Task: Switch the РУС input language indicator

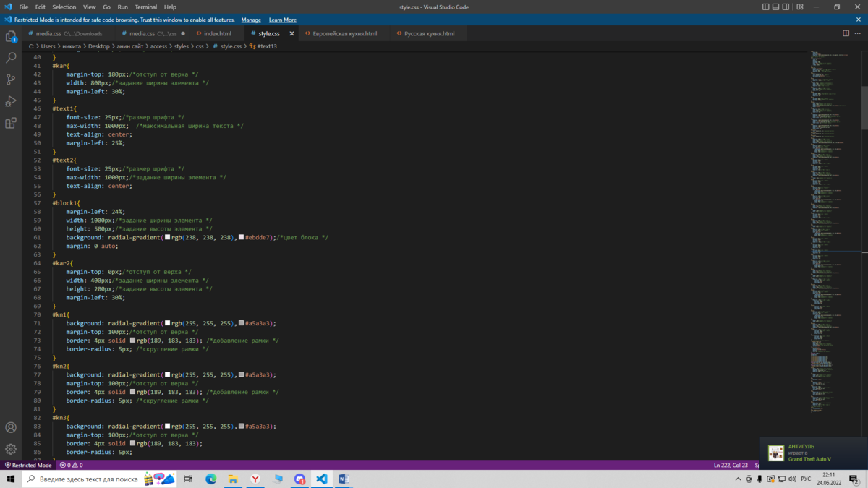Action: point(806,479)
